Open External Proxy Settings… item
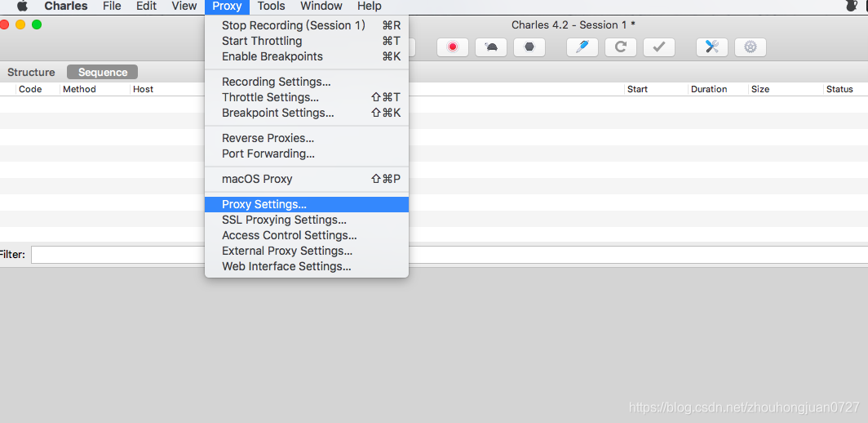 (x=307, y=252)
